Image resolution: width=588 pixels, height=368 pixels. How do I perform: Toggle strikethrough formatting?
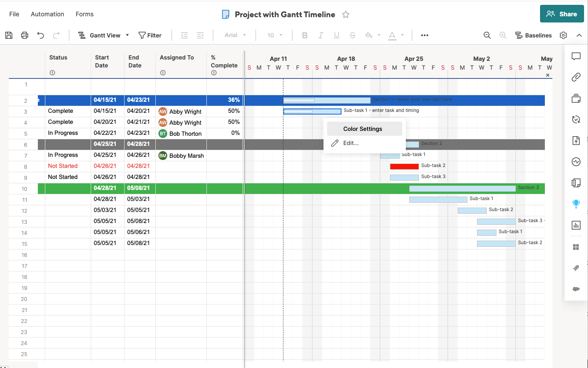[x=353, y=35]
